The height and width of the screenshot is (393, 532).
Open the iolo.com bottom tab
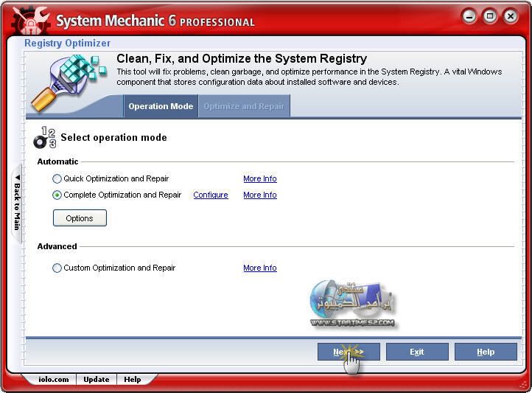[x=53, y=380]
